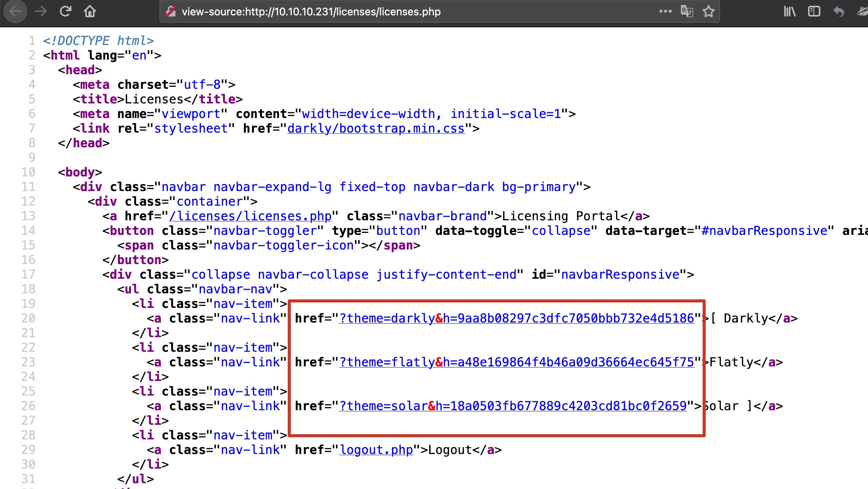Click the logout.php source link

pos(376,450)
